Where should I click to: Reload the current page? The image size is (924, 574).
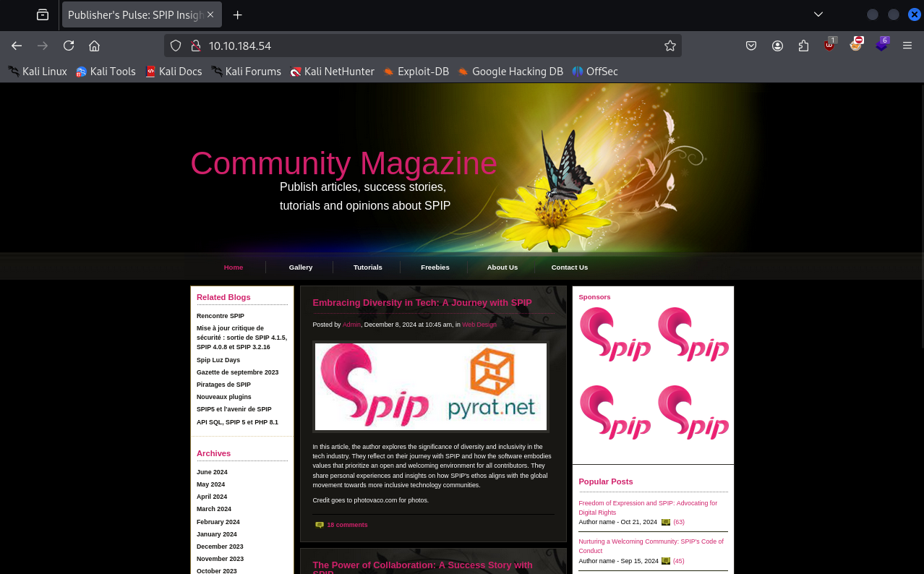pos(69,46)
